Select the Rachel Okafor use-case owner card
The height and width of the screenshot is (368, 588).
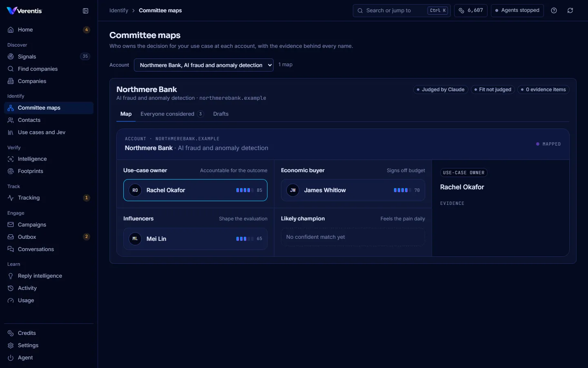(195, 190)
